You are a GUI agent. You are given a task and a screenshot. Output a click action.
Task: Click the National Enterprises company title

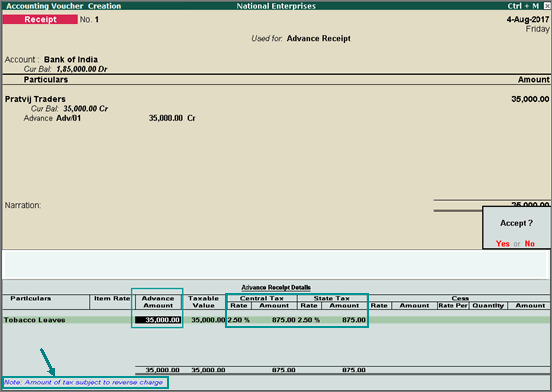(276, 6)
